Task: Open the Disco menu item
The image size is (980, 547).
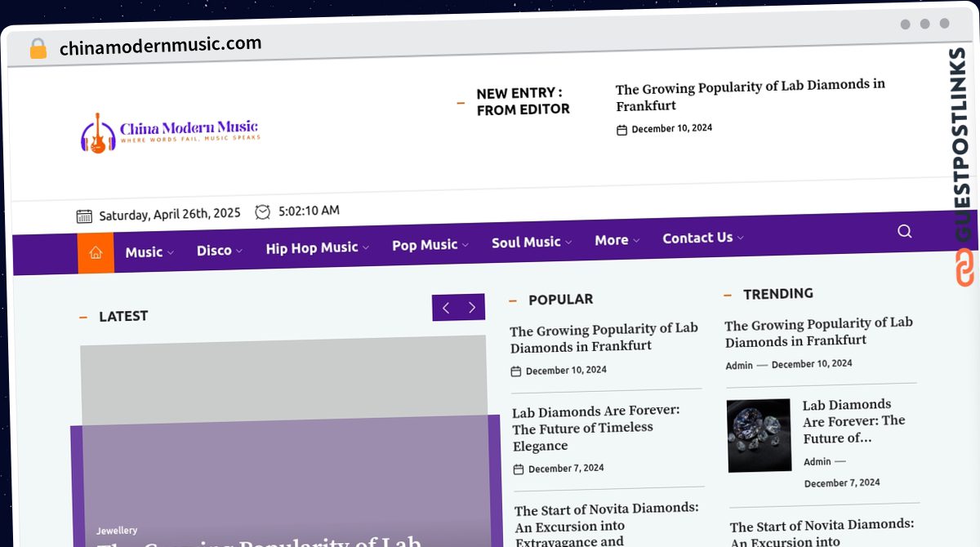Action: coord(214,251)
